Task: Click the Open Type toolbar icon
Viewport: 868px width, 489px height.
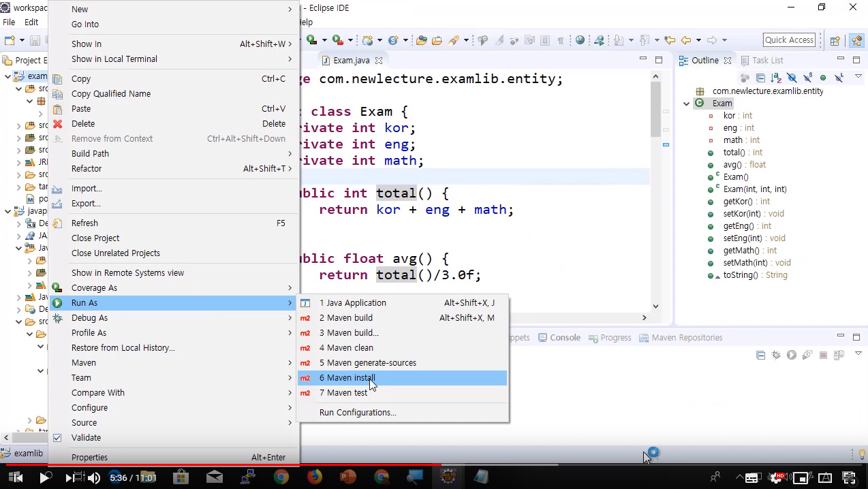Action: (x=421, y=40)
